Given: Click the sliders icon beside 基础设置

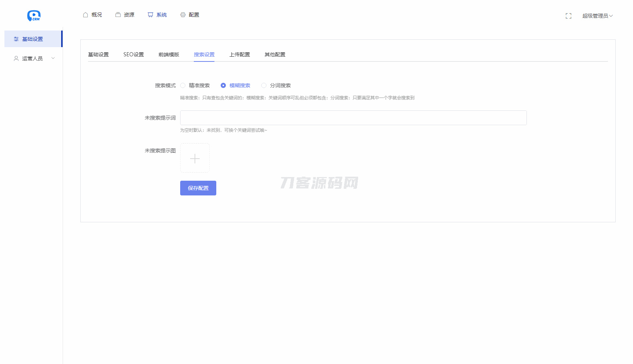Looking at the screenshot, I should point(16,39).
